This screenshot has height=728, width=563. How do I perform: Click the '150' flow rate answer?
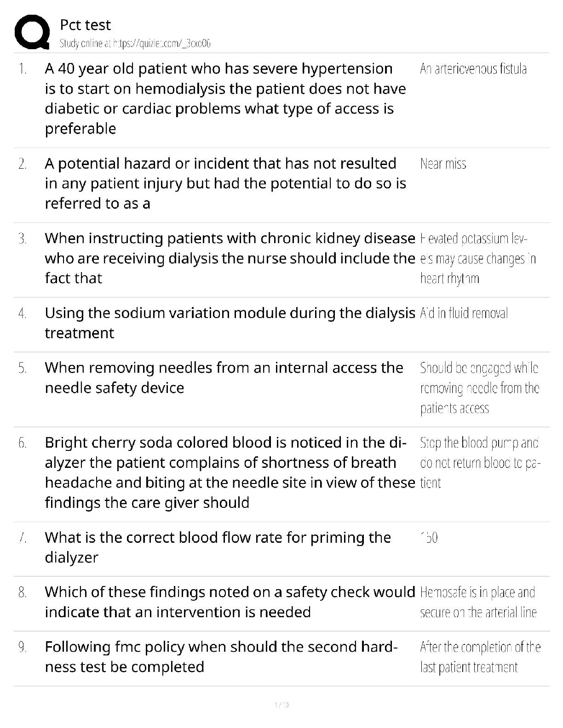[x=429, y=538]
